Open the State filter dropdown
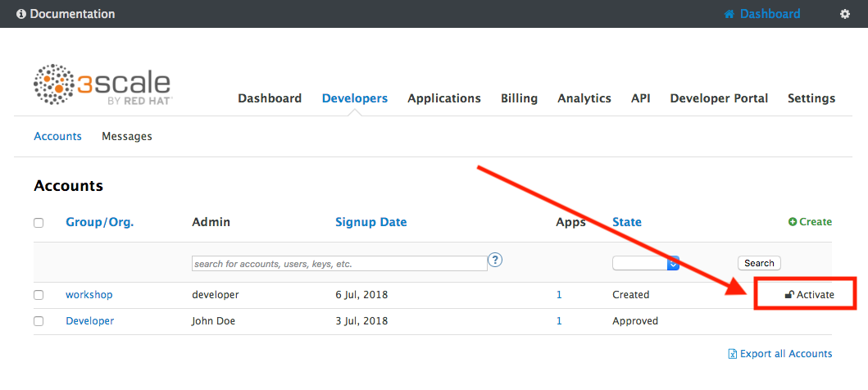868x390 pixels. (x=645, y=263)
